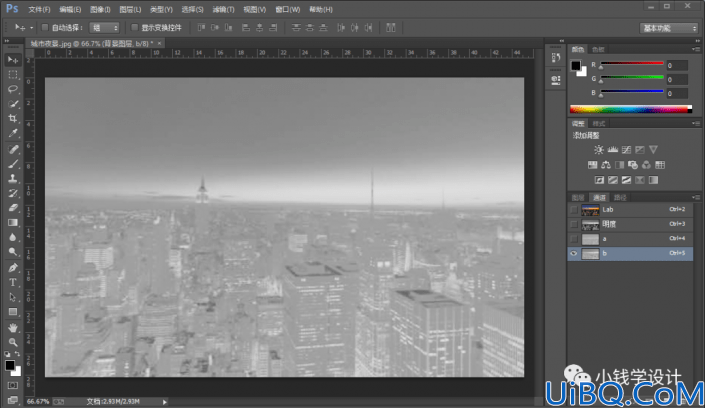Select the Gradient tool
Image resolution: width=705 pixels, height=408 pixels.
pos(13,223)
